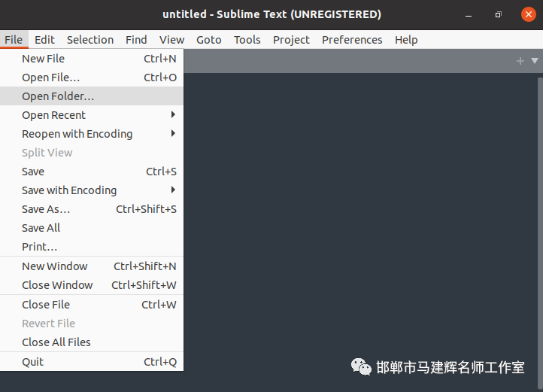Close the Sublime Text window

click(x=529, y=14)
